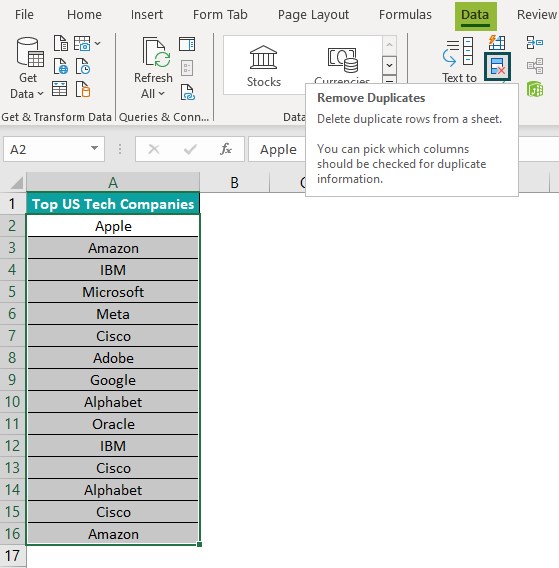The height and width of the screenshot is (568, 559).
Task: Open Existing Connections icon
Action: click(x=83, y=89)
